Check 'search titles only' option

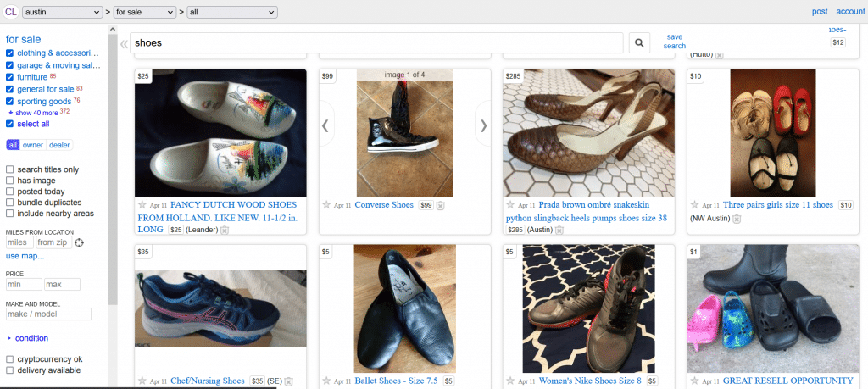[10, 169]
